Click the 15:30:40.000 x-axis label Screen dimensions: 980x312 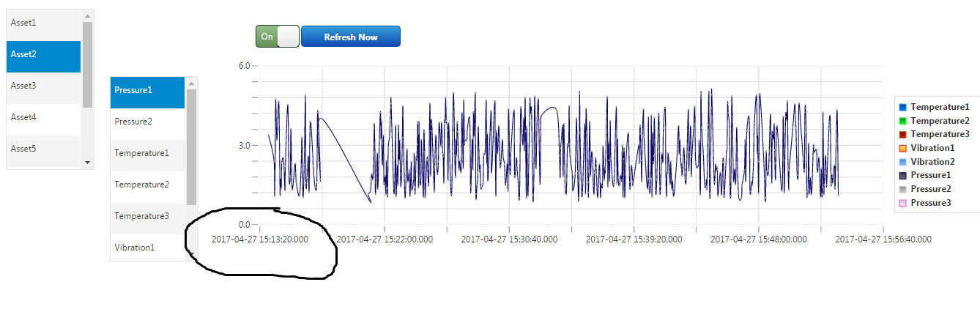pyautogui.click(x=509, y=239)
